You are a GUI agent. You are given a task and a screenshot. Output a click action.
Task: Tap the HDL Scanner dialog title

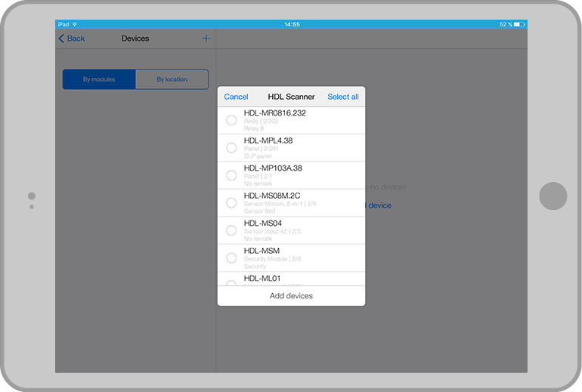[x=291, y=97]
